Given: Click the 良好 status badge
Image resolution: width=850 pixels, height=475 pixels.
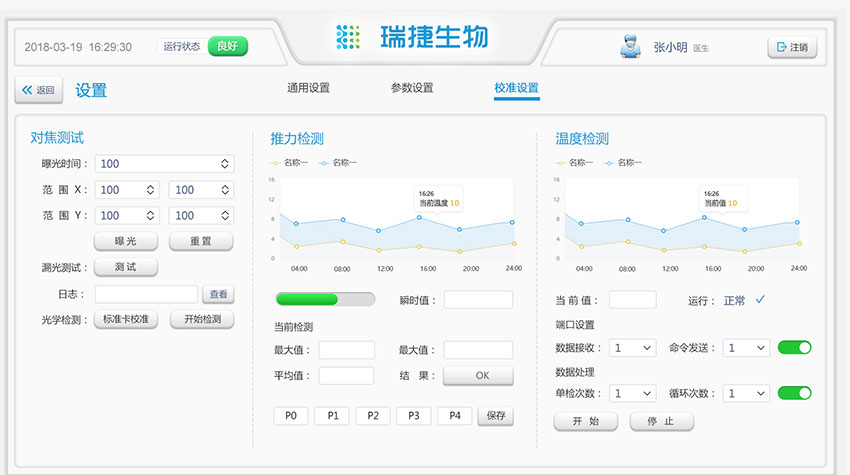Looking at the screenshot, I should point(227,46).
